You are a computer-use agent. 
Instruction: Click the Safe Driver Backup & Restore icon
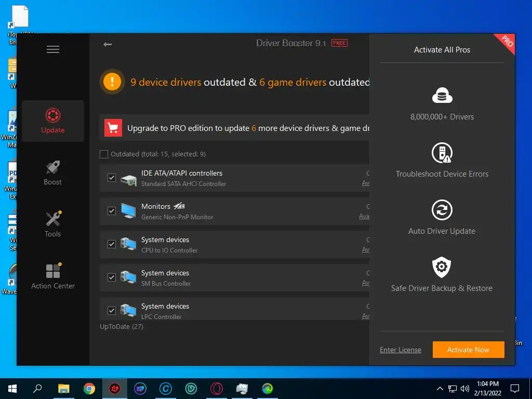[442, 267]
